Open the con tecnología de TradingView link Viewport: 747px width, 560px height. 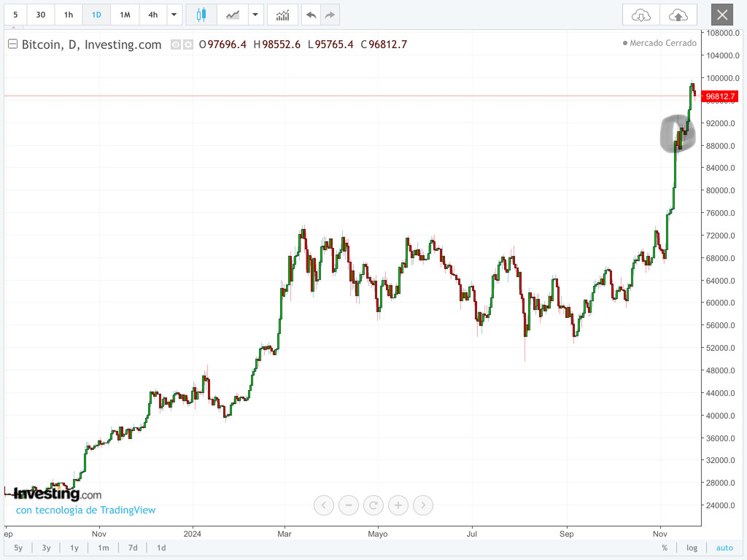tap(86, 510)
